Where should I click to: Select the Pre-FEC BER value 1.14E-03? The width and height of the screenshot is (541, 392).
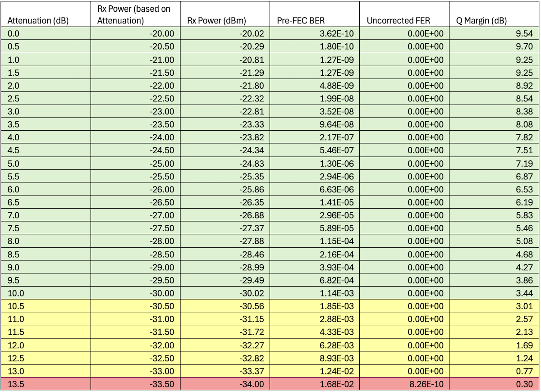coord(315,293)
